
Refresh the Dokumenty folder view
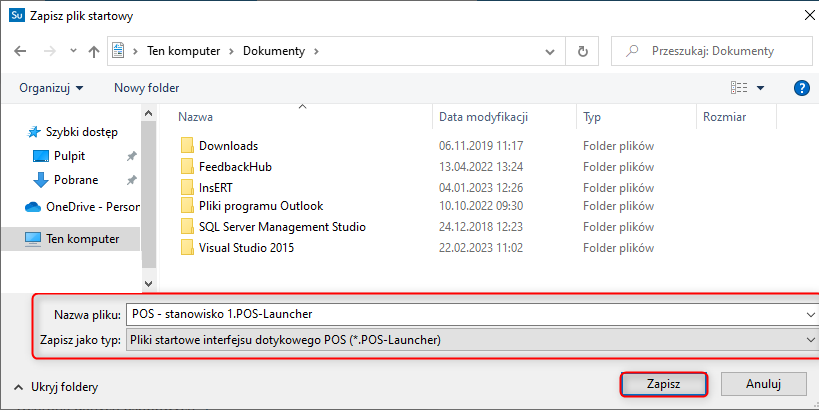pyautogui.click(x=582, y=51)
